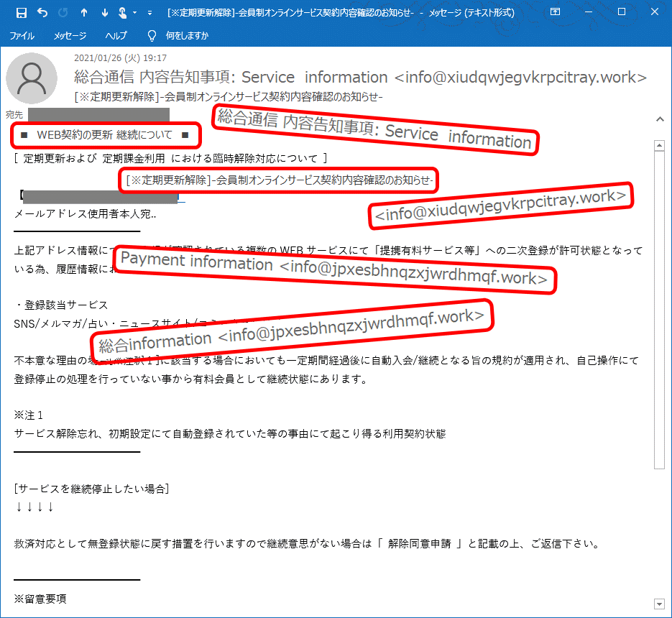Click the grayed-out redo arrow icon
The height and width of the screenshot is (618, 672).
coord(63,13)
